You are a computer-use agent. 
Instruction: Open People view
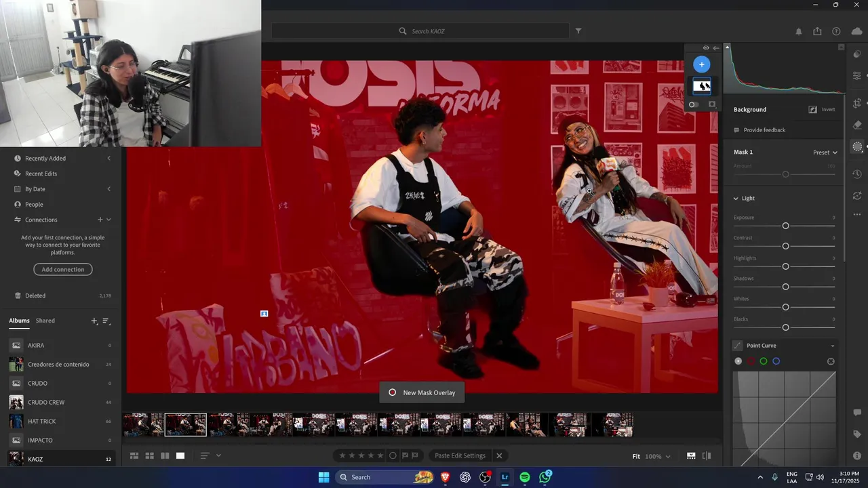[x=34, y=204]
